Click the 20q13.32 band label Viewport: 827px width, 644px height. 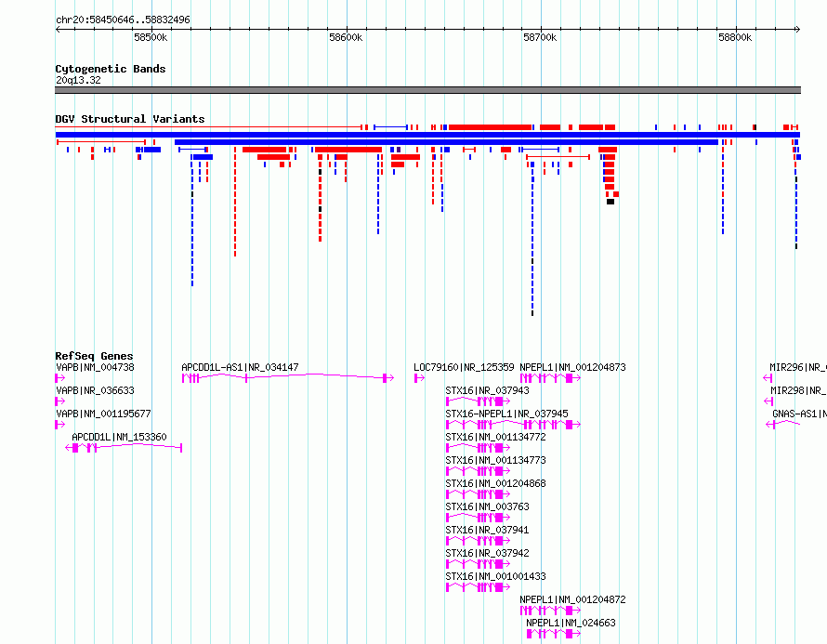coord(78,80)
